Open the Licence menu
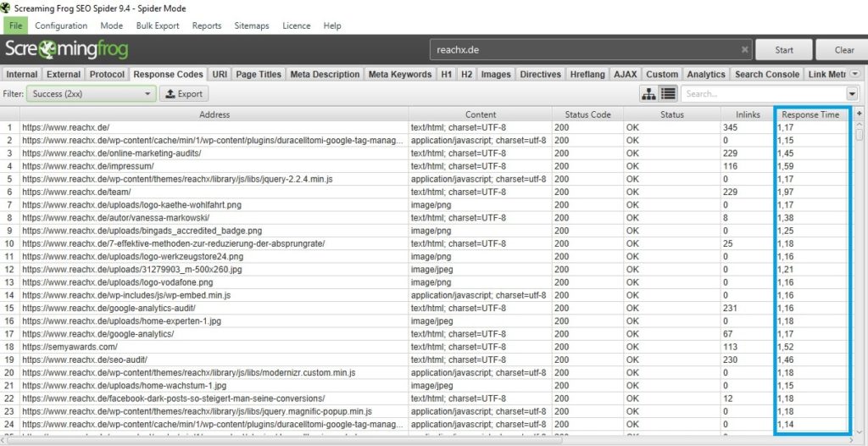The width and height of the screenshot is (868, 446). [296, 25]
